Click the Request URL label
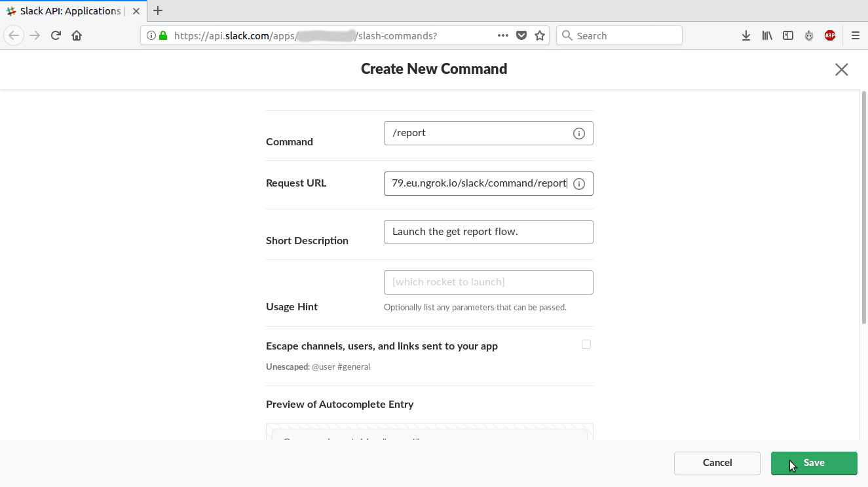Image resolution: width=868 pixels, height=487 pixels. pos(296,183)
